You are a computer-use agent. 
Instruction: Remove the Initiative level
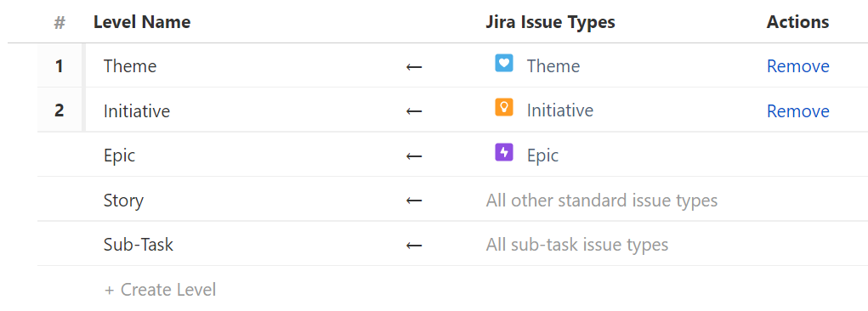pos(797,111)
